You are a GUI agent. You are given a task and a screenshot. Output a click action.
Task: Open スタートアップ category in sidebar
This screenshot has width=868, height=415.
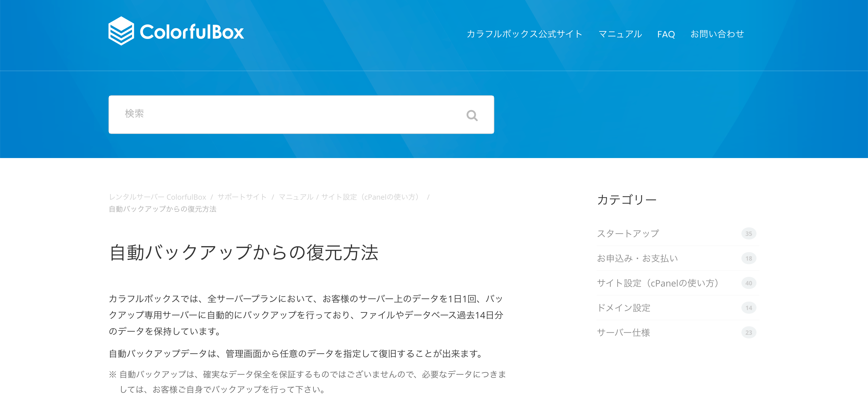(628, 233)
